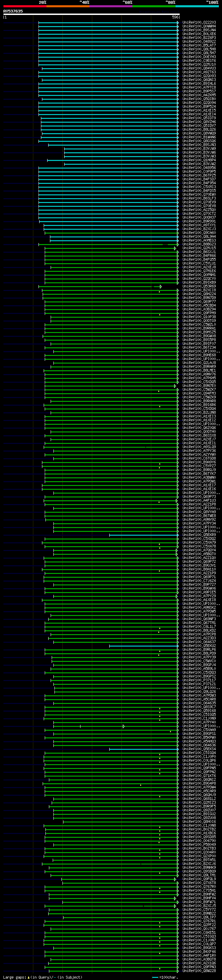Open hit UniRef100_O22203
This screenshot has height=980, width=222.
(x=199, y=23)
